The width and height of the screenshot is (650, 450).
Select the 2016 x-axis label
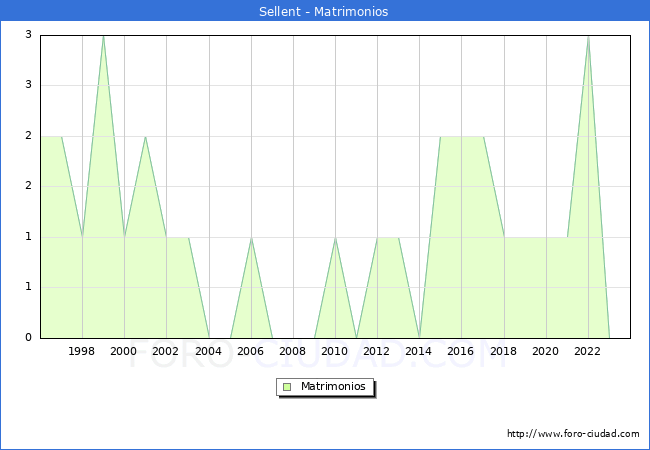pos(461,351)
